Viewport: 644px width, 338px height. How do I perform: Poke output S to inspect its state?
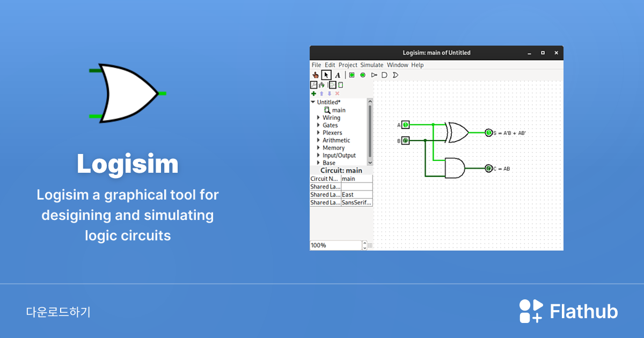488,132
